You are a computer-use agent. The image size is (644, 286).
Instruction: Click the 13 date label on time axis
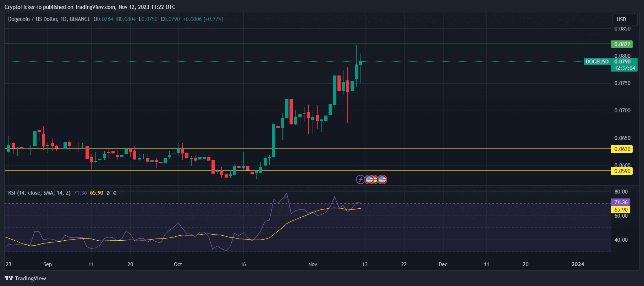365,264
